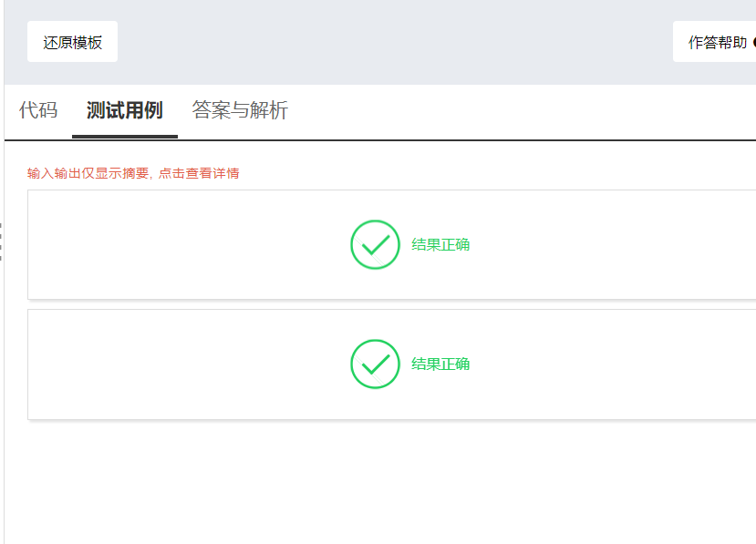Open the 答案与解析 tab
The width and height of the screenshot is (756, 544).
(240, 110)
